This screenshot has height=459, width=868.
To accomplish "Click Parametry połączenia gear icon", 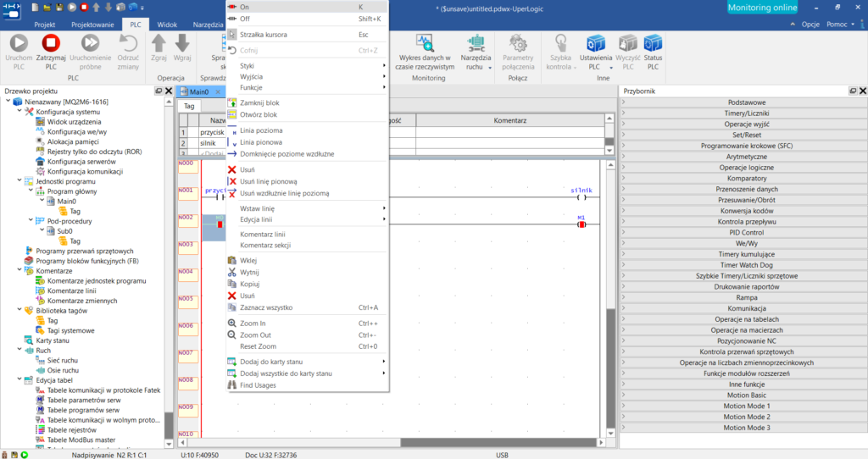I will (x=518, y=43).
